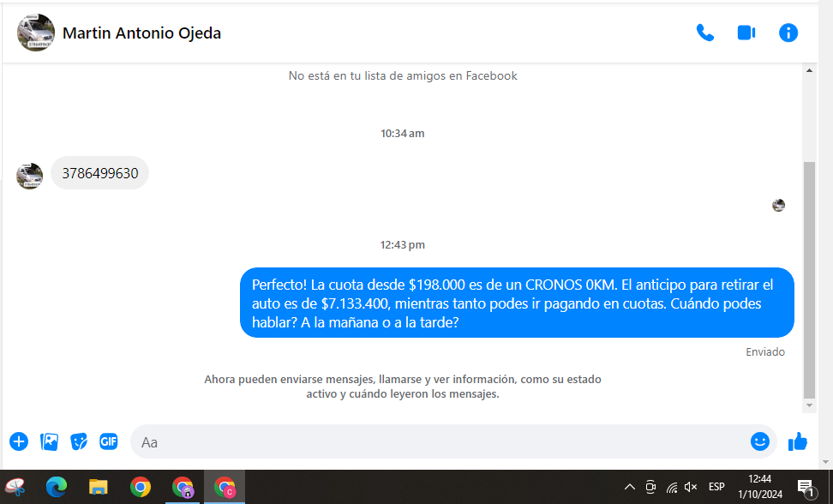833x504 pixels.
Task: Switch to the active Chrome window with pink badge
Action: coord(225,487)
